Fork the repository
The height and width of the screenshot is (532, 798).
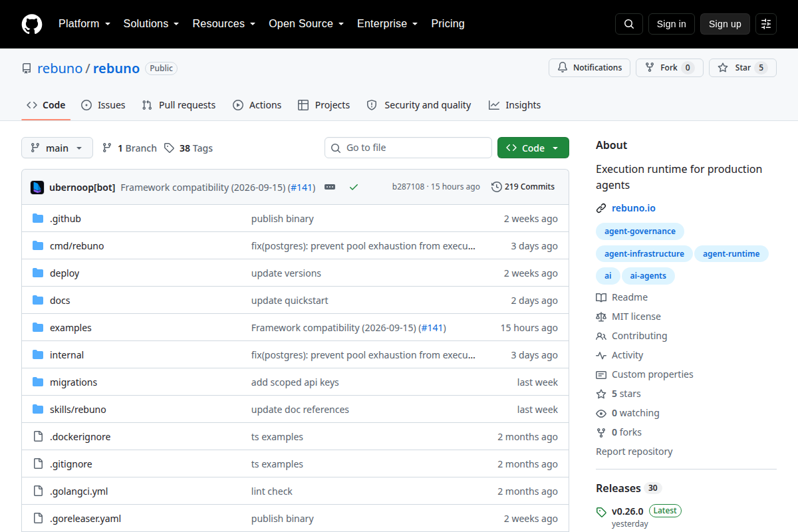(x=669, y=68)
